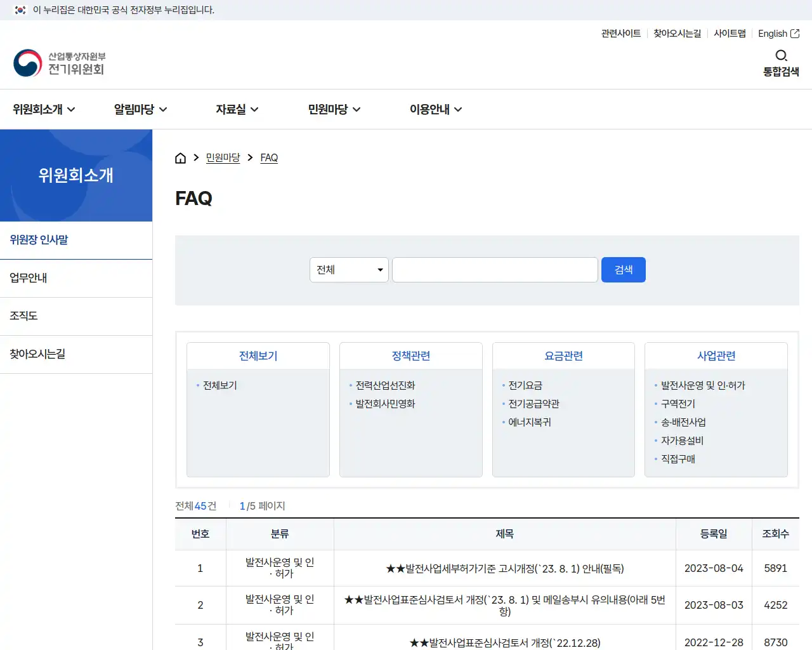Click the 번호 column header

point(200,534)
